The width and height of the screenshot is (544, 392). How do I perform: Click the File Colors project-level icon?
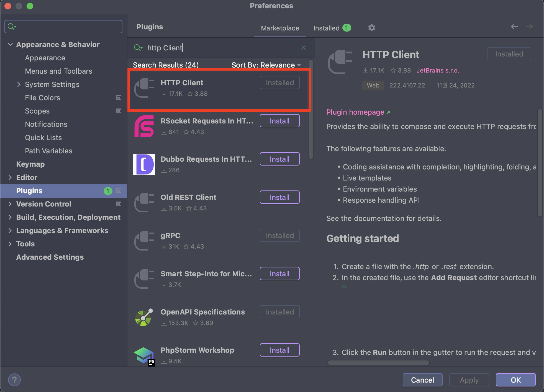point(119,97)
